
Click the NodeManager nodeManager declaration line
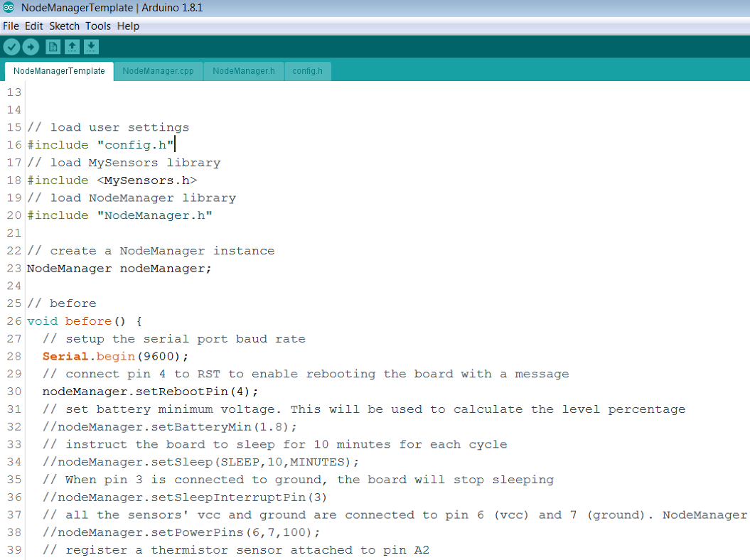pyautogui.click(x=119, y=268)
